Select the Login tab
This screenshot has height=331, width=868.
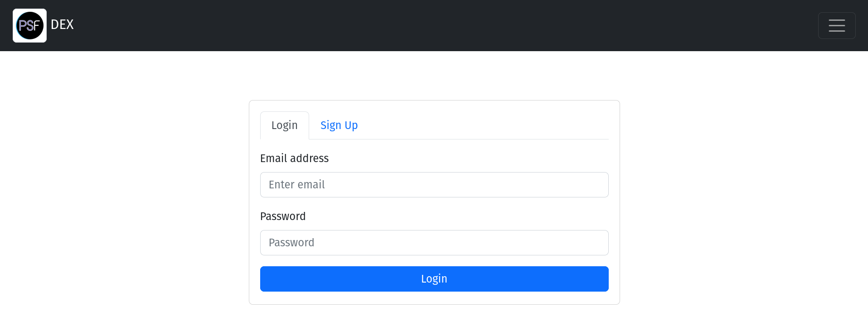coord(284,125)
